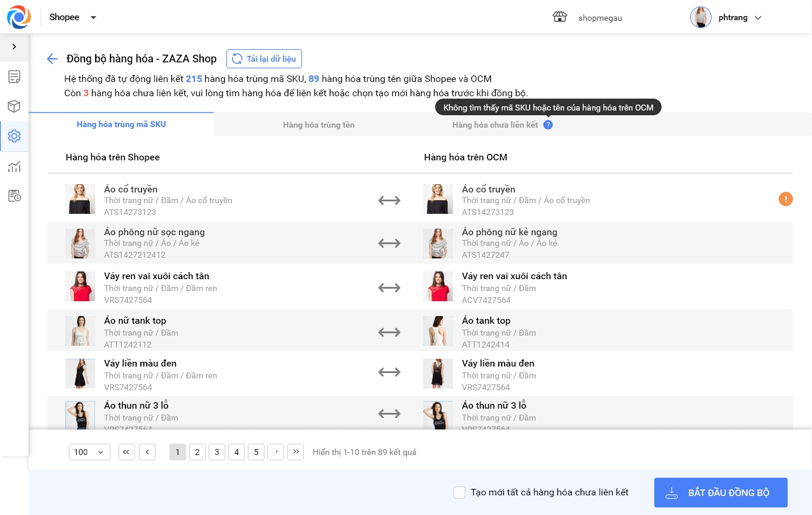This screenshot has height=515, width=812.
Task: Check Tạo mới tất cả hàng hóa chưa liên kết
Action: pos(459,492)
